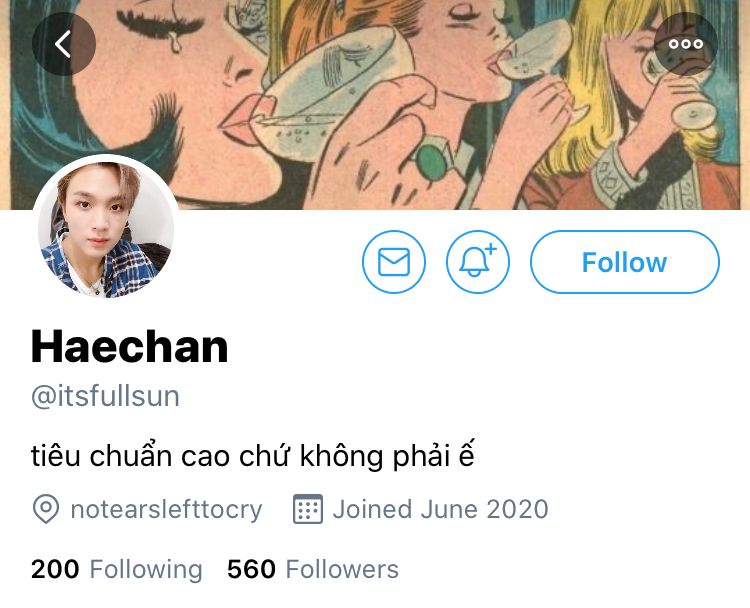
Task: Select the notearslefttocry location text
Action: click(x=166, y=509)
